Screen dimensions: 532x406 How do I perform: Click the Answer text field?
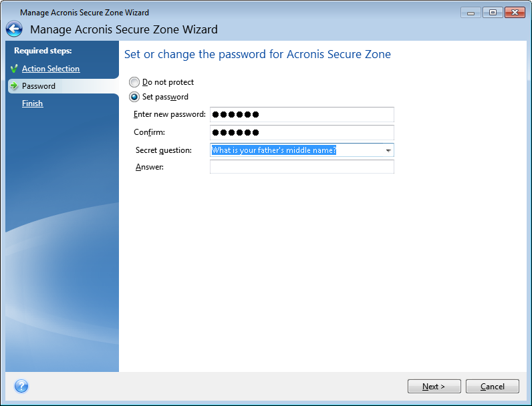tap(301, 167)
